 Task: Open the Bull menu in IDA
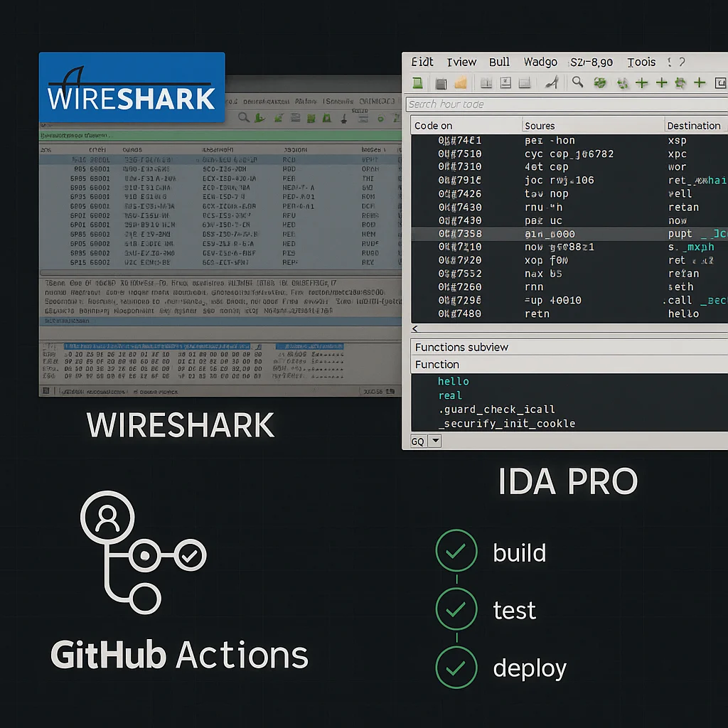click(499, 62)
